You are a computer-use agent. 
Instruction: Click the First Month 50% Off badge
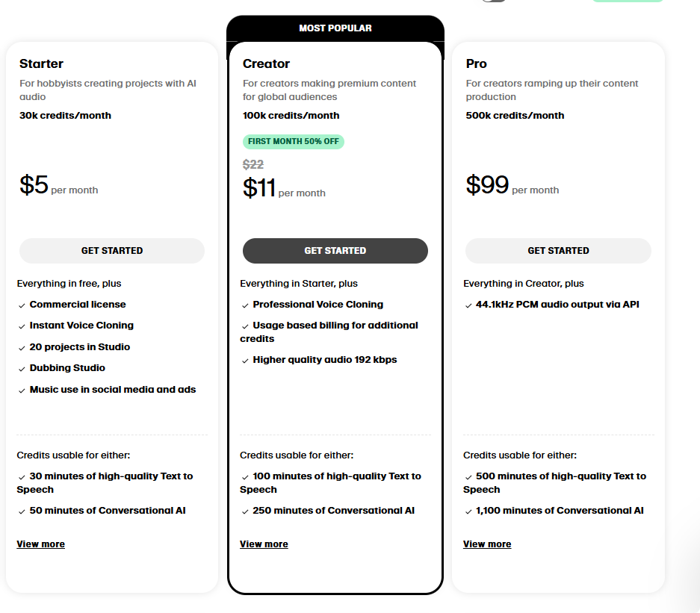294,141
